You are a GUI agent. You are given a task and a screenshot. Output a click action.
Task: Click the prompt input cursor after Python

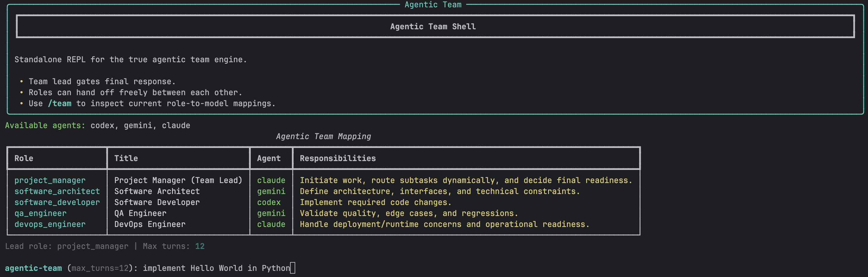[292, 268]
